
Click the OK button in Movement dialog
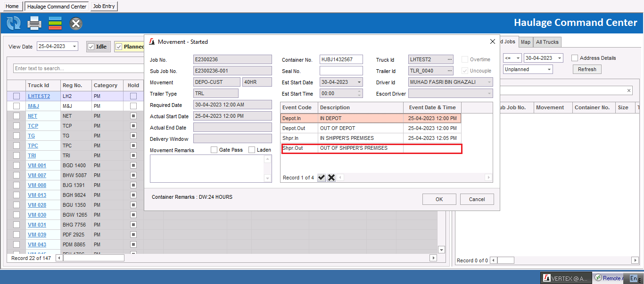click(x=439, y=199)
